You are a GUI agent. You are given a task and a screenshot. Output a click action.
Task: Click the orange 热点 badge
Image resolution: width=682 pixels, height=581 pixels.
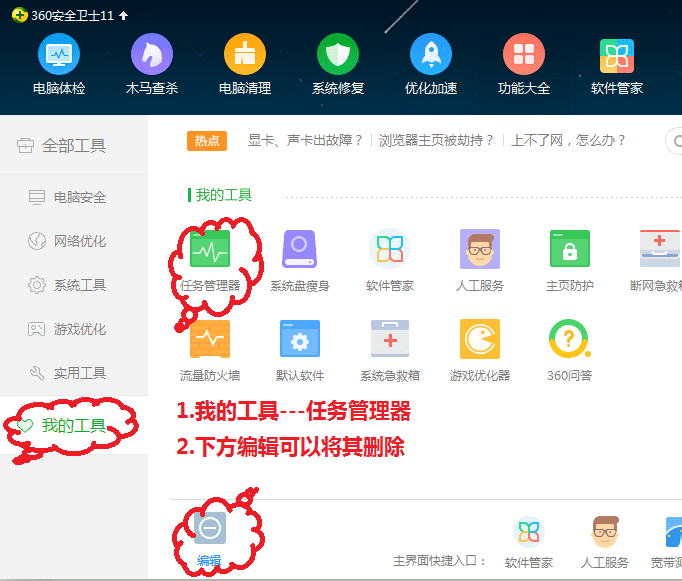tap(207, 141)
